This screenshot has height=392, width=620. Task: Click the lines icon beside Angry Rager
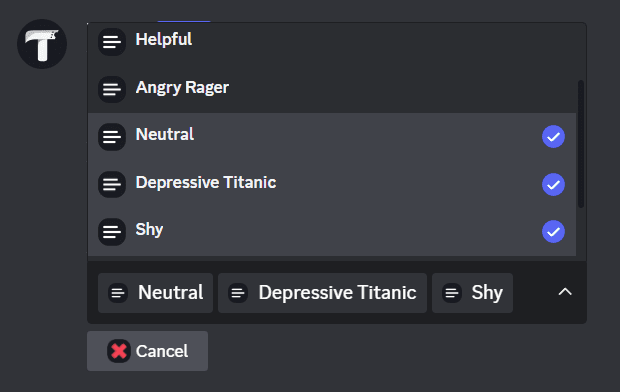112,89
